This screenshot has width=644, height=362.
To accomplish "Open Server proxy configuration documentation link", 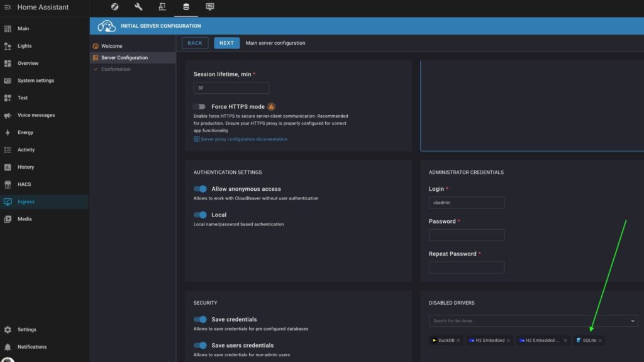I will [x=243, y=139].
